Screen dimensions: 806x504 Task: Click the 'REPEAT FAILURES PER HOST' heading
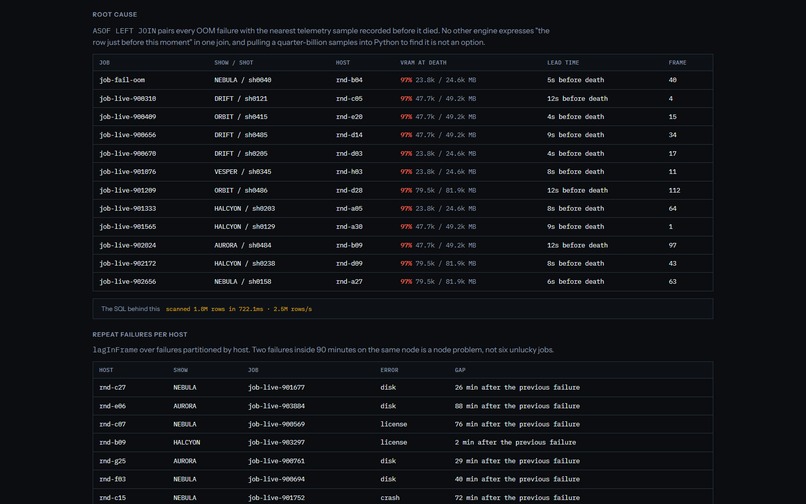click(x=140, y=334)
